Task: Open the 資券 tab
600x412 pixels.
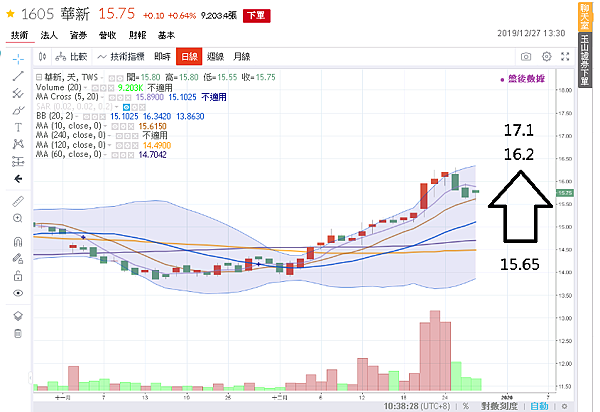Action: click(x=78, y=35)
